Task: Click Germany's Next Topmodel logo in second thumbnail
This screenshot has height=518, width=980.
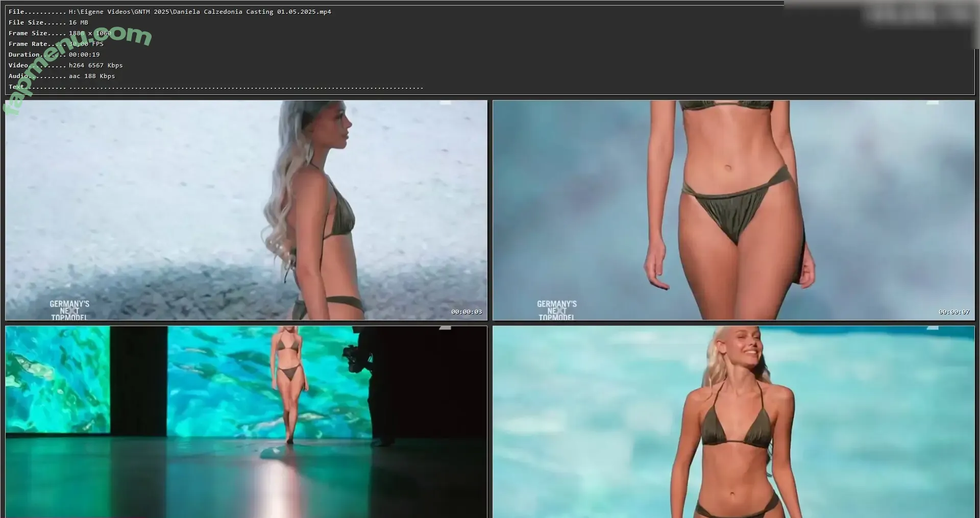Action: click(x=557, y=310)
